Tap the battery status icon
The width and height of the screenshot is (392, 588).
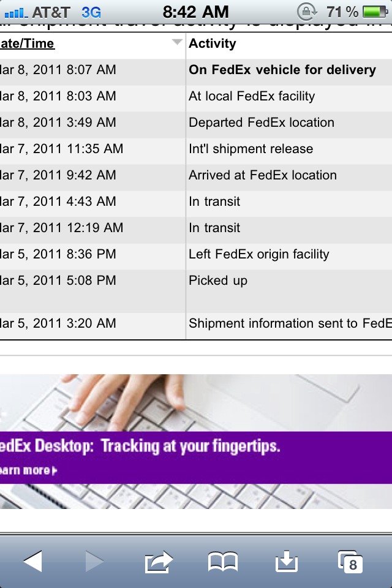(375, 12)
